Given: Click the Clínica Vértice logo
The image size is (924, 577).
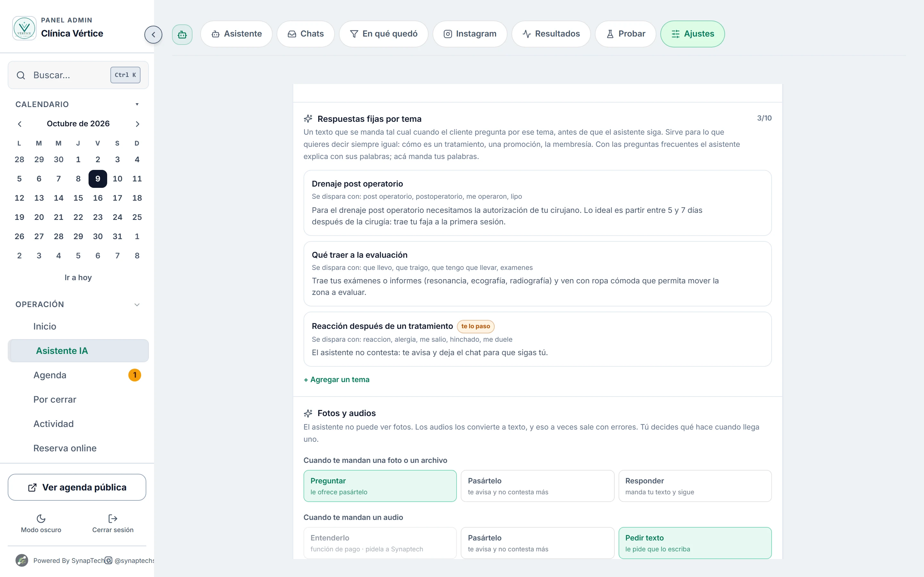Looking at the screenshot, I should point(24,28).
